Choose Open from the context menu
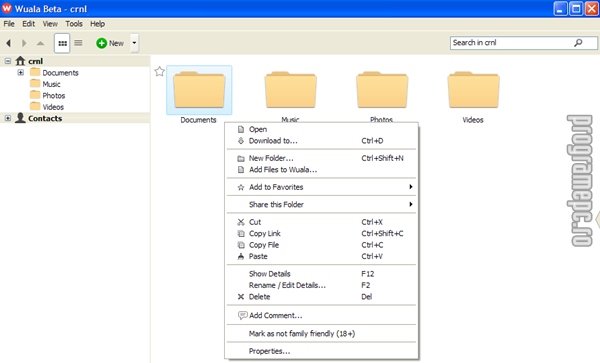Viewport: 600px width, 363px height. [321, 129]
